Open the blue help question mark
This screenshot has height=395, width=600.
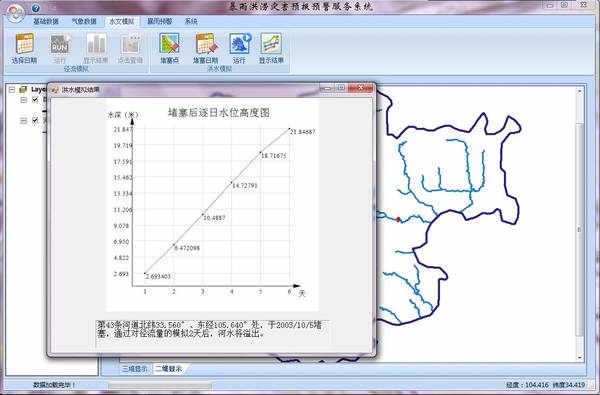click(x=36, y=8)
